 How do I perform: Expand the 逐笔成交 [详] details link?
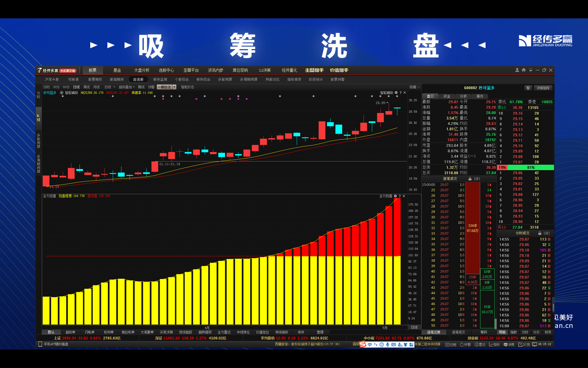pos(477,179)
